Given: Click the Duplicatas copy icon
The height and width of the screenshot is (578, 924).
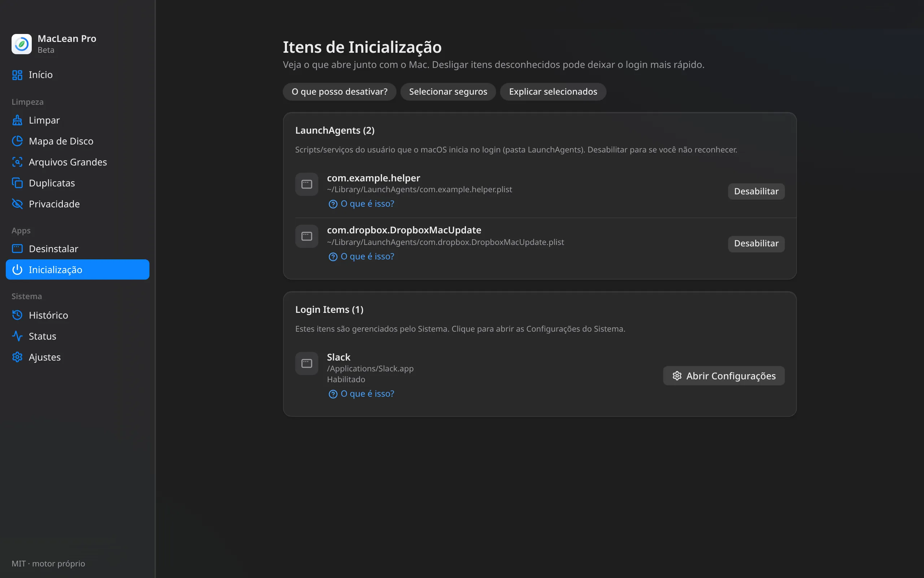Looking at the screenshot, I should tap(17, 183).
